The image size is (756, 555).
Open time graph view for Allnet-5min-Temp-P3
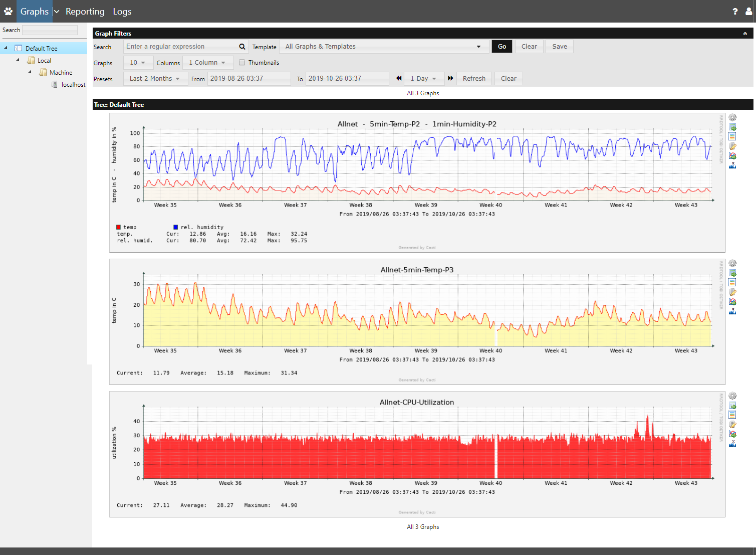[732, 282]
